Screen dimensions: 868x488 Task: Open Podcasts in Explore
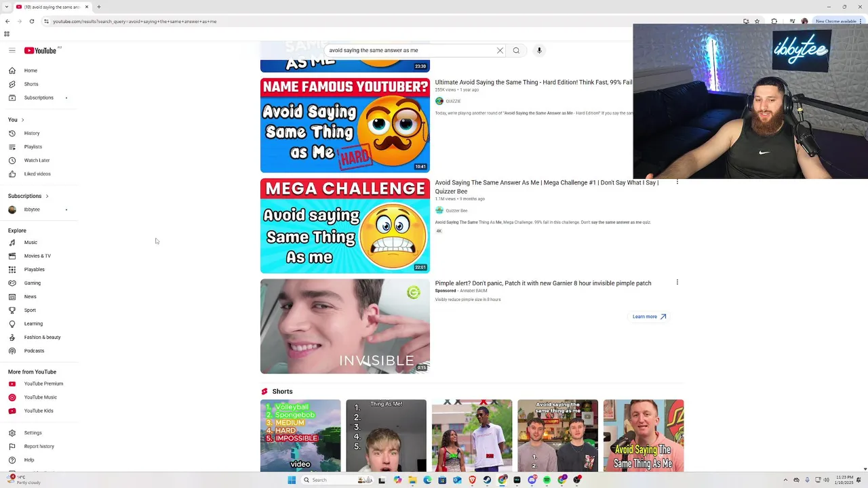click(x=34, y=350)
